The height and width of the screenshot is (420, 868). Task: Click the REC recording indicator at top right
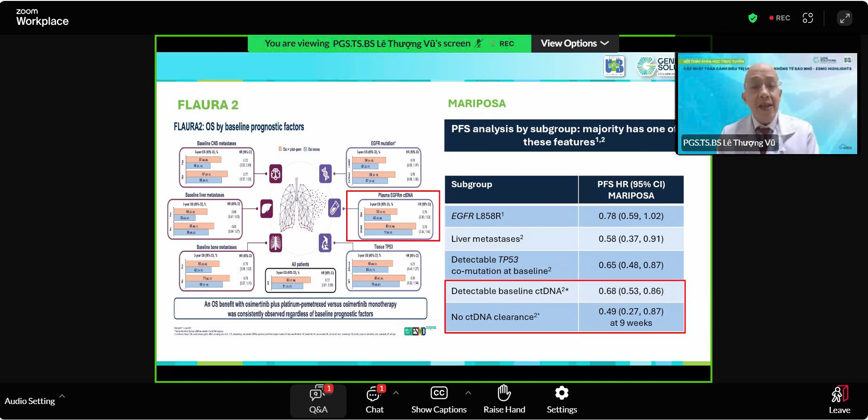pos(780,18)
